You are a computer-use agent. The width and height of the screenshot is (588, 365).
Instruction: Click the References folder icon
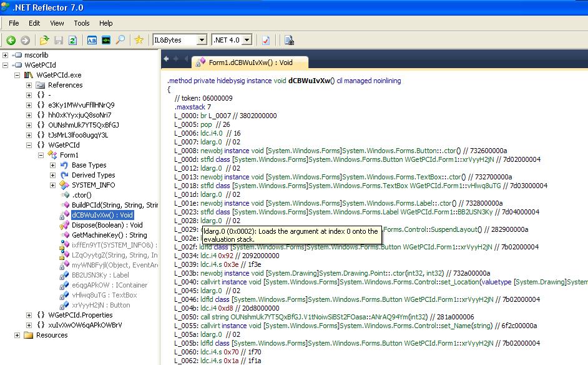[x=40, y=85]
